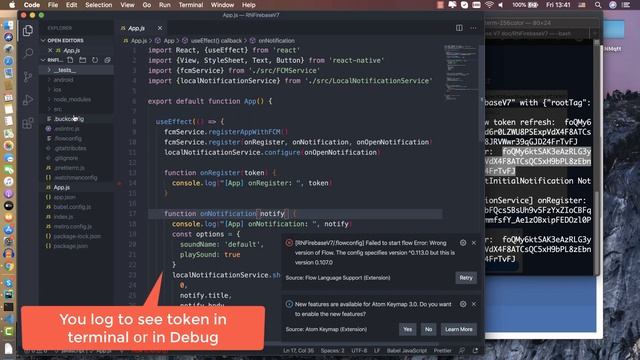Expand the node_modules folder
Viewport: 640px width, 360px height.
(76, 99)
